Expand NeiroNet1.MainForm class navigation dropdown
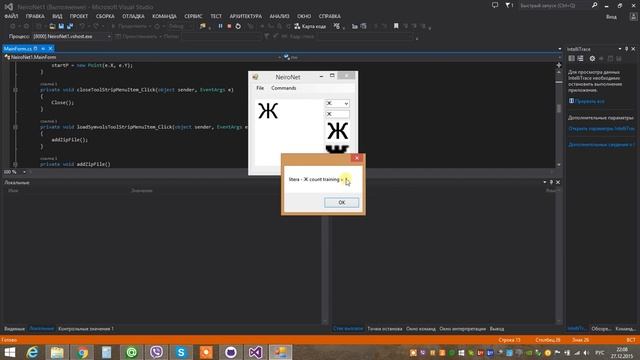 tap(279, 58)
